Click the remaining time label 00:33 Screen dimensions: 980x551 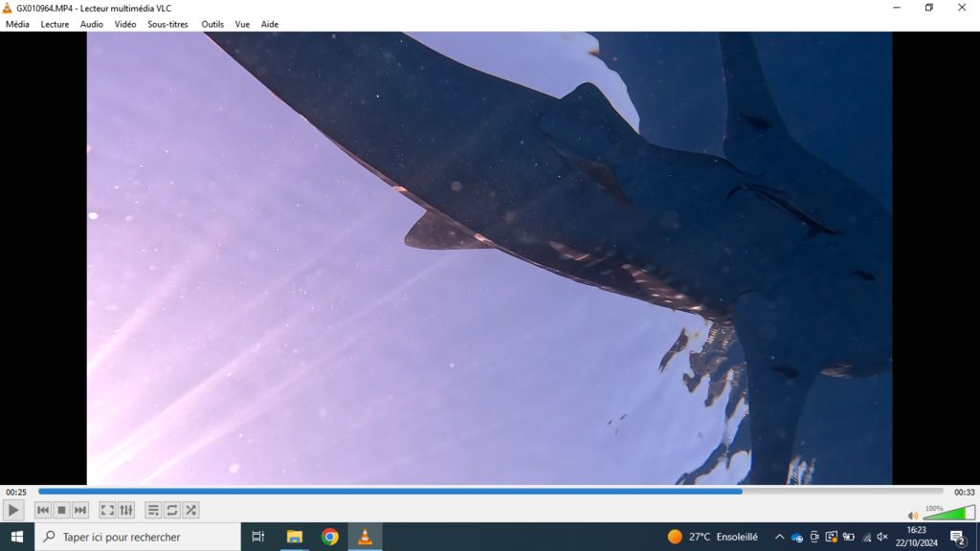964,493
